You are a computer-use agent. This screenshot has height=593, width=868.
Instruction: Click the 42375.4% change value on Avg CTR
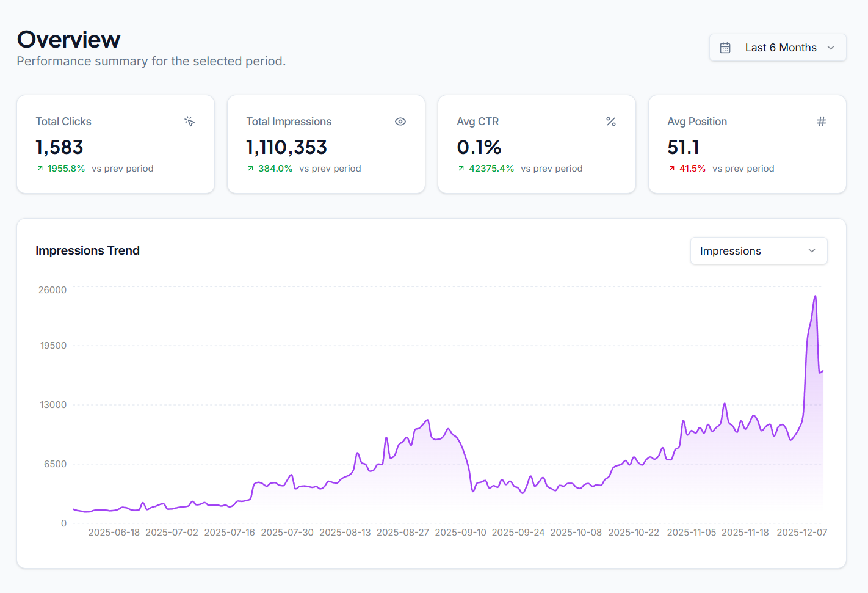pyautogui.click(x=491, y=168)
